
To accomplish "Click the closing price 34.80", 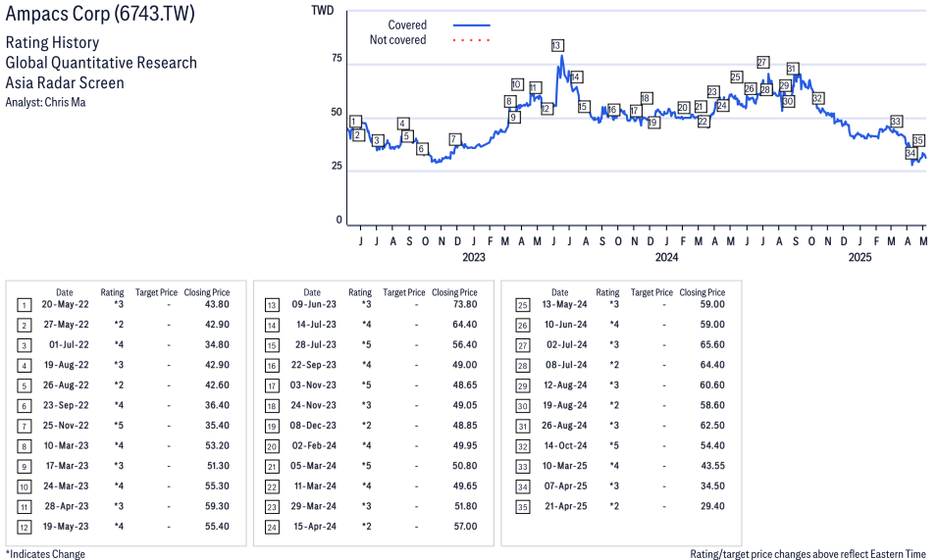I will [x=217, y=345].
